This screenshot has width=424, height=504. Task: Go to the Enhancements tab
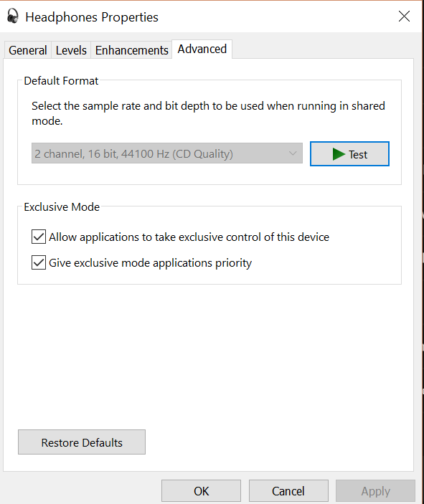(x=131, y=50)
